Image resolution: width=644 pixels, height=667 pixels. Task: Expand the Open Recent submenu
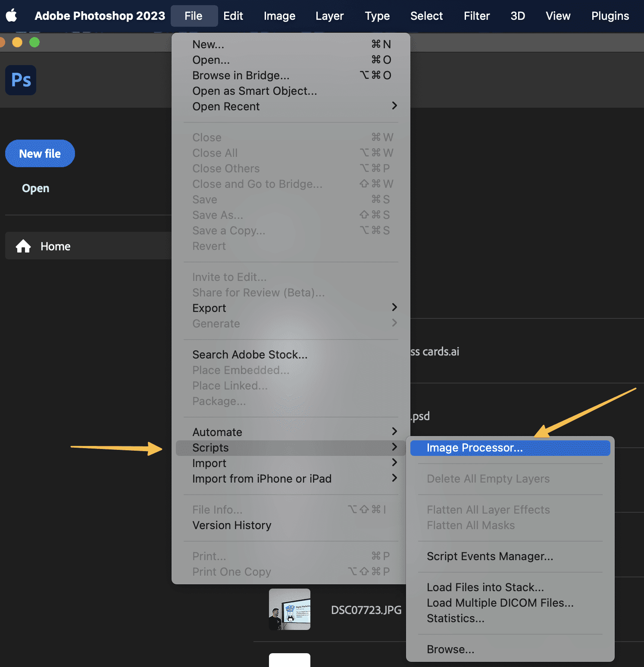click(x=226, y=106)
